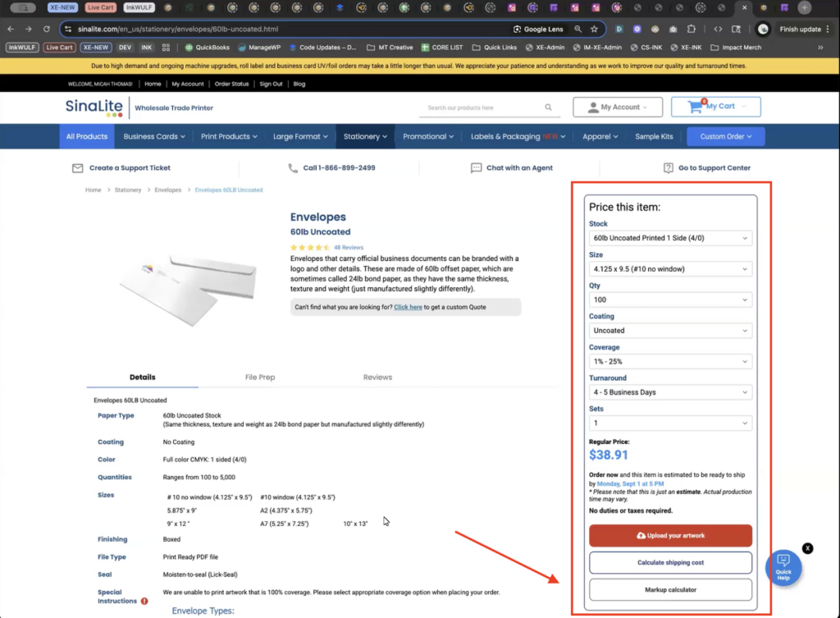Open the Qty selector
The width and height of the screenshot is (840, 618).
[x=669, y=300]
